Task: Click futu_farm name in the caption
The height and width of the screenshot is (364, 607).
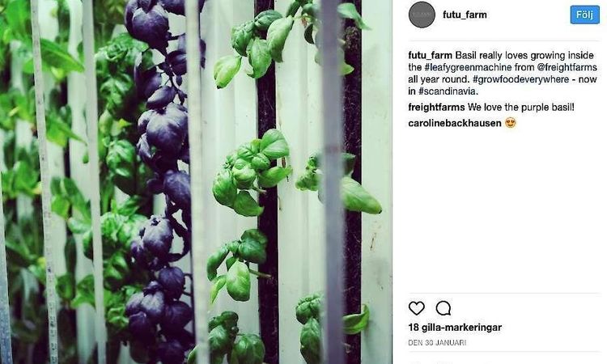Action: (x=430, y=55)
